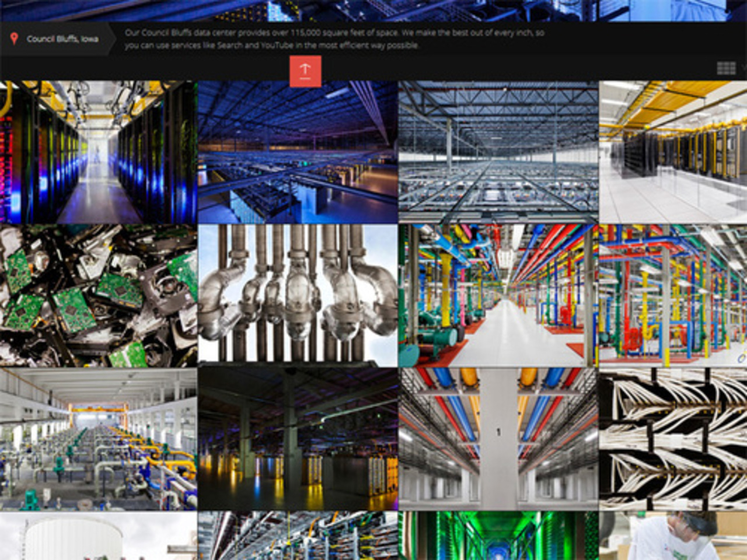Open silver insulated pipes photo

pos(298,296)
